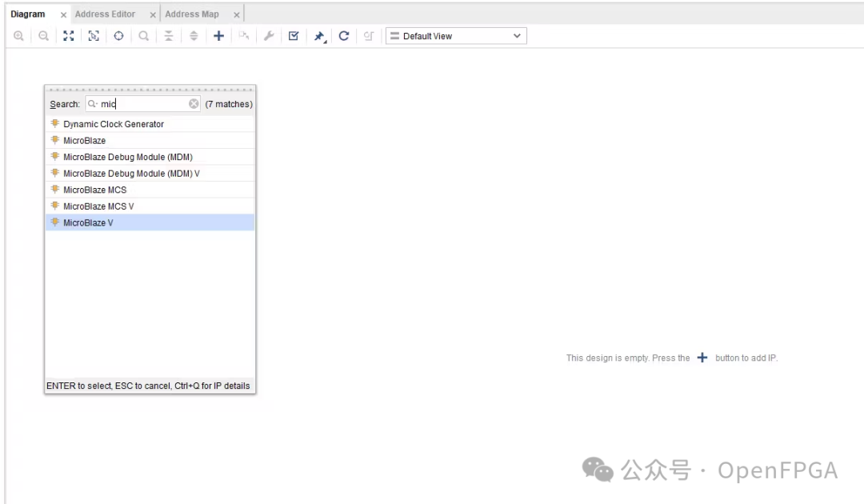Click the Zoom In toolbar icon
This screenshot has height=504, width=864.
click(x=18, y=36)
